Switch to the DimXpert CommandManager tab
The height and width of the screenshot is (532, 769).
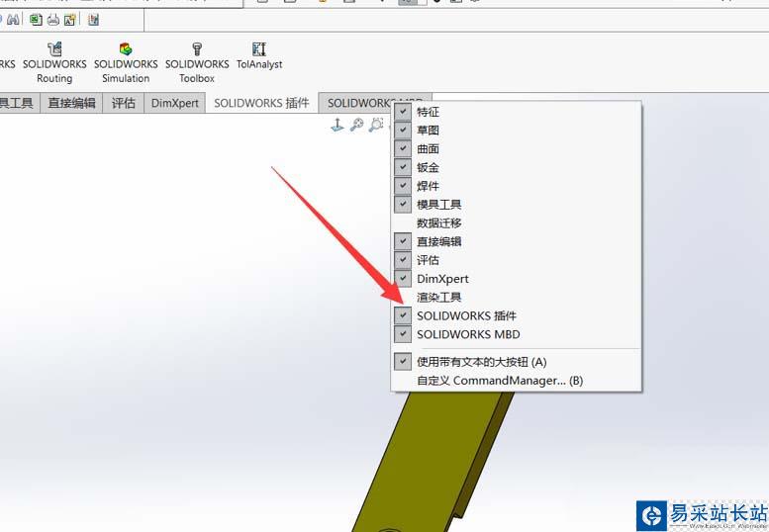tap(174, 103)
